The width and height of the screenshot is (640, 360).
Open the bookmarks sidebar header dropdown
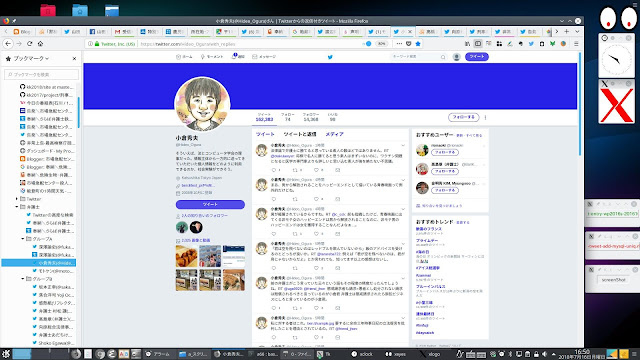click(27, 58)
